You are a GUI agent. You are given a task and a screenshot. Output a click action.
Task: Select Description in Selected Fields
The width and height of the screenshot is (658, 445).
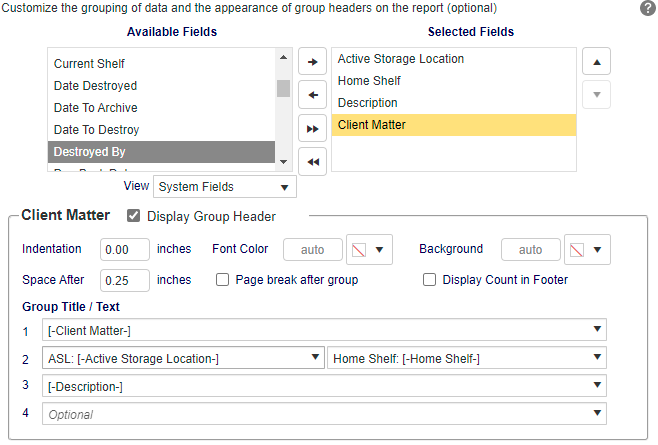coord(454,103)
